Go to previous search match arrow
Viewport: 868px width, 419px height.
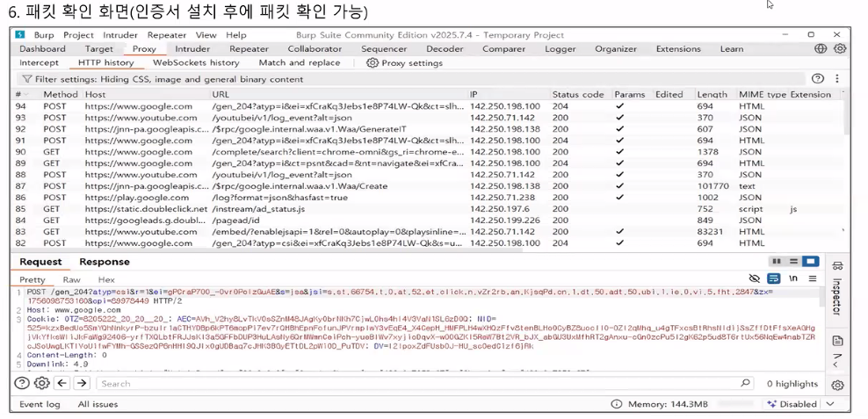click(61, 383)
